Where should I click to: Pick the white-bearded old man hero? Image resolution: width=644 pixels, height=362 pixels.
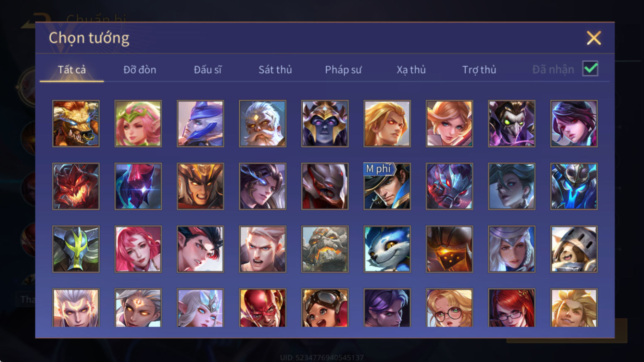(x=262, y=123)
